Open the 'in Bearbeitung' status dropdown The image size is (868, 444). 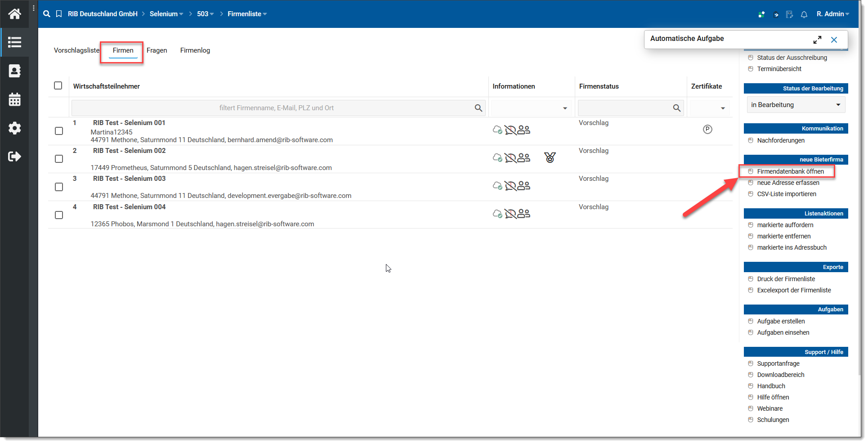795,105
